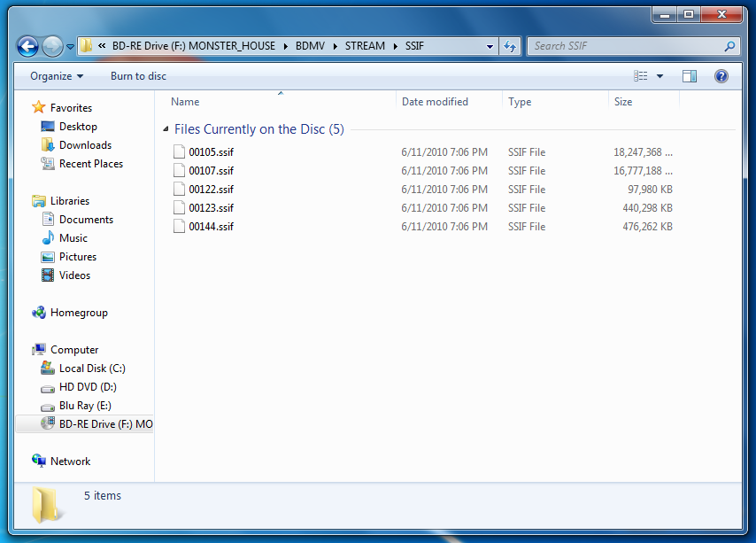Open address bar previous locations dropdown
Screen dimensions: 756x543
(x=490, y=46)
